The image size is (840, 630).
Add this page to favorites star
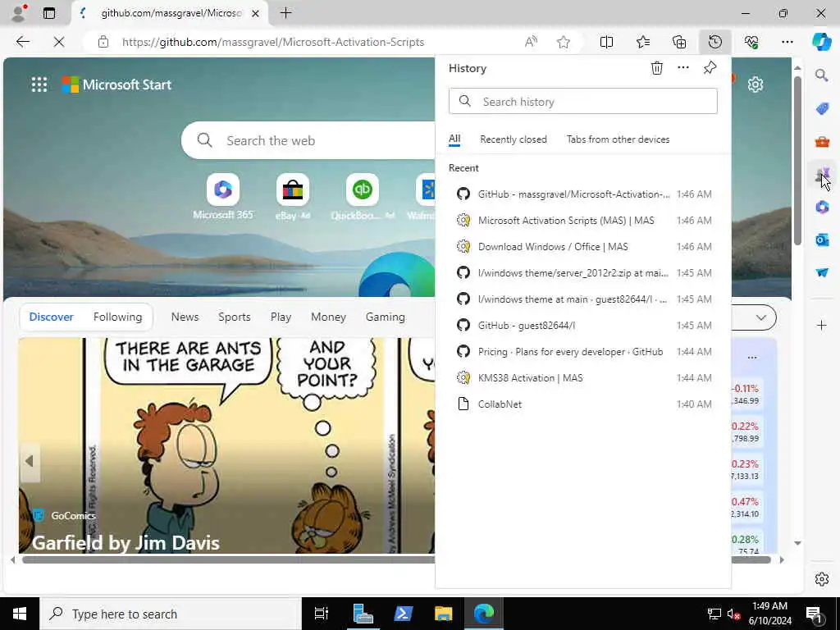point(563,42)
